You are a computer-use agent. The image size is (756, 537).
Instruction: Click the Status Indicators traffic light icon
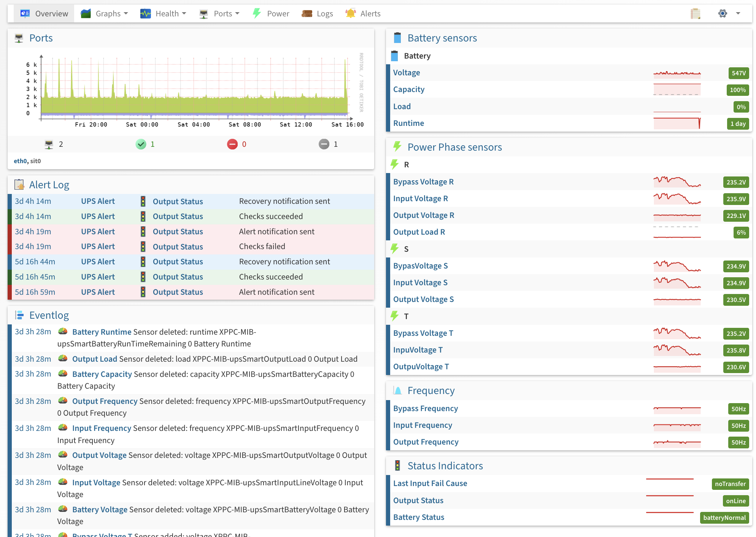pyautogui.click(x=397, y=466)
